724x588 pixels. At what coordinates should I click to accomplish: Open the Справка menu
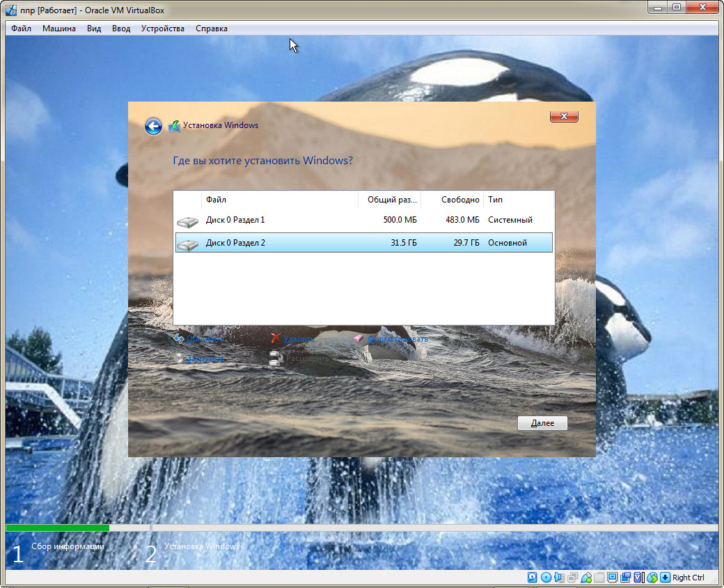click(211, 29)
